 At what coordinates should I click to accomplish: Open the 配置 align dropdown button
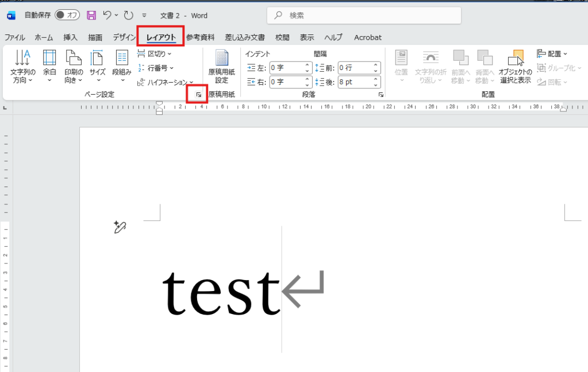pyautogui.click(x=552, y=54)
